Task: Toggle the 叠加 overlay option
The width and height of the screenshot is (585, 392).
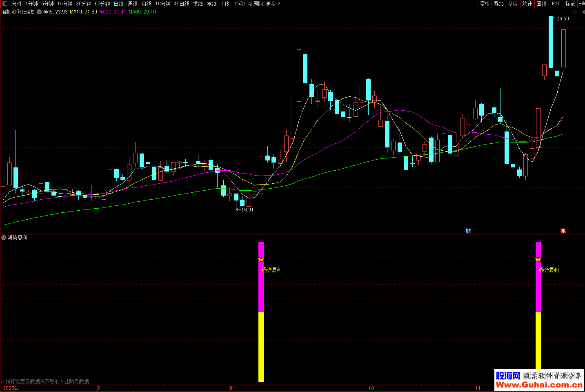Action: (498, 4)
